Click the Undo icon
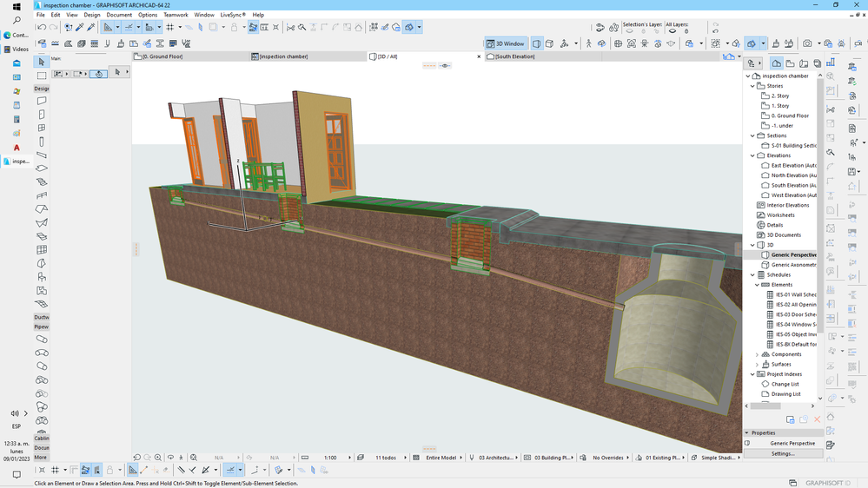The width and height of the screenshot is (868, 488). coord(41,27)
